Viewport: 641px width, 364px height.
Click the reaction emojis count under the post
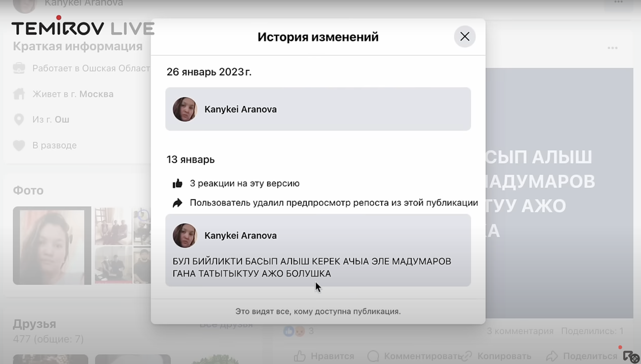[x=299, y=331]
